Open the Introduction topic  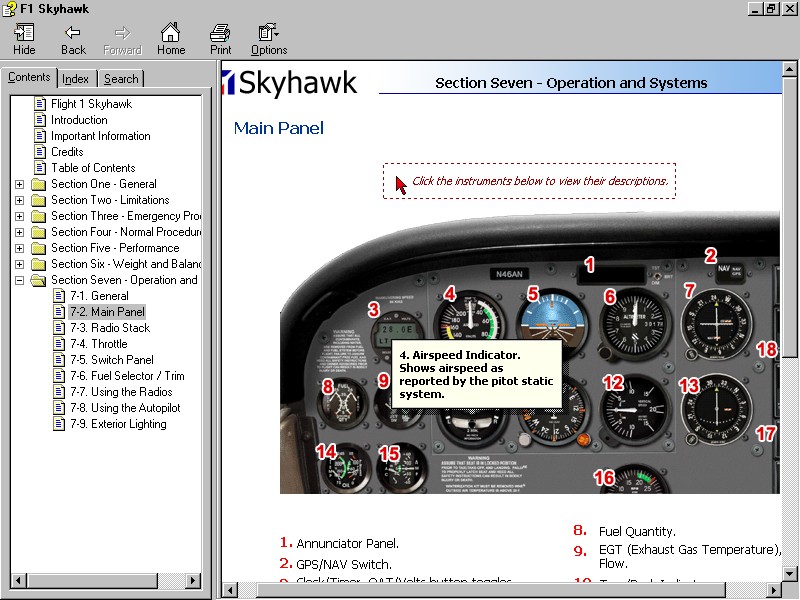[x=79, y=120]
